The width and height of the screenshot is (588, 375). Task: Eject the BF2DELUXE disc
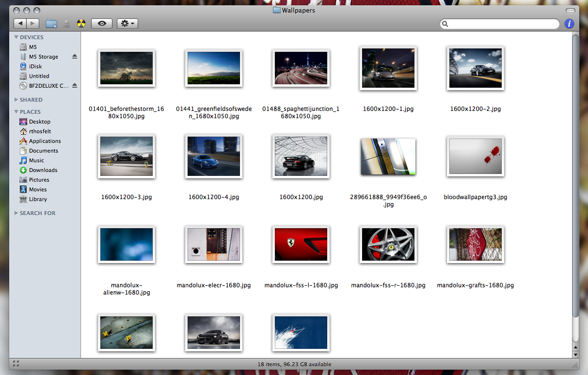pyautogui.click(x=75, y=85)
